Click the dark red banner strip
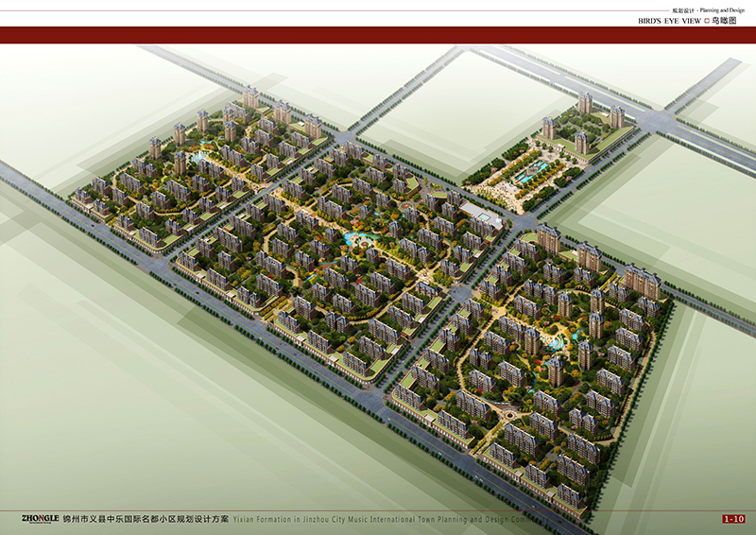Viewport: 756px width, 535px height. coord(378,35)
